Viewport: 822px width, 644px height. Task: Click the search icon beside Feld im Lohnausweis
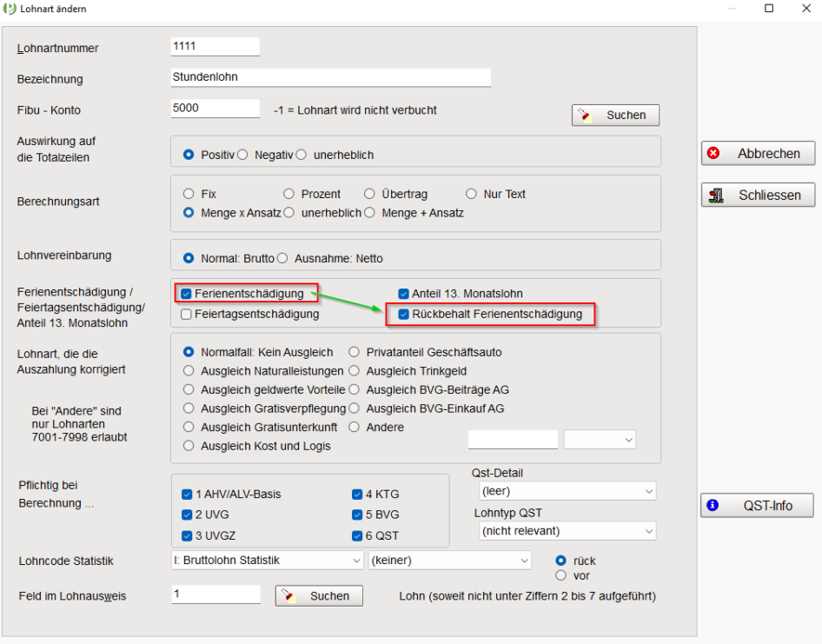(x=290, y=596)
